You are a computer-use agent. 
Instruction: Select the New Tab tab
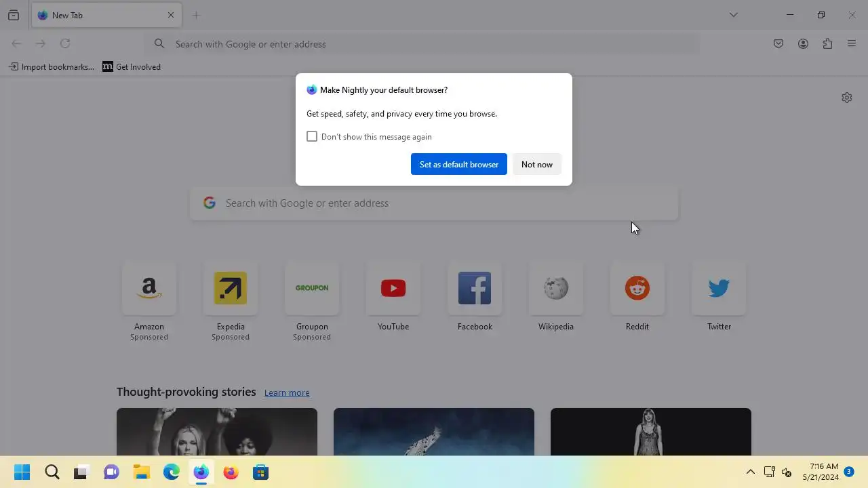[106, 15]
